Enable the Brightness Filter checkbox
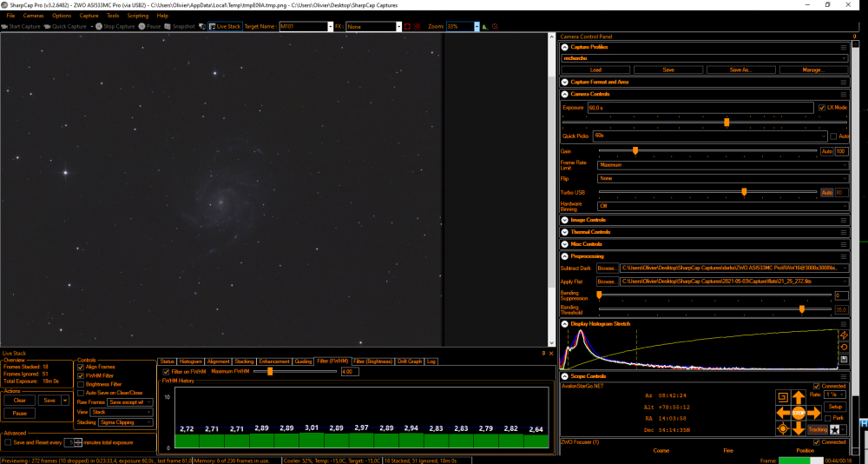 click(x=81, y=383)
